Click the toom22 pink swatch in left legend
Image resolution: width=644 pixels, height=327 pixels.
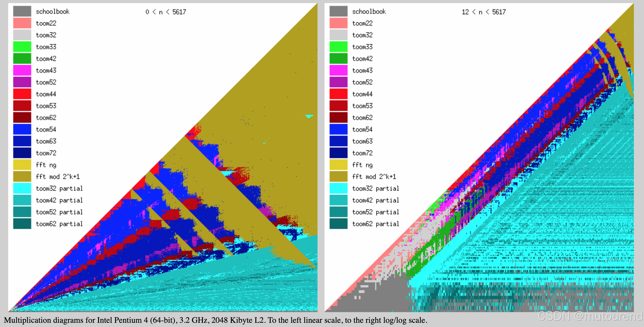22,23
